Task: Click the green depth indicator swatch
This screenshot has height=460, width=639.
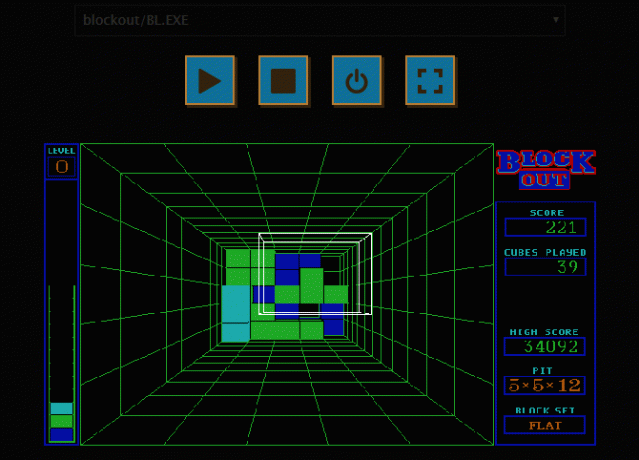Action: [62, 421]
